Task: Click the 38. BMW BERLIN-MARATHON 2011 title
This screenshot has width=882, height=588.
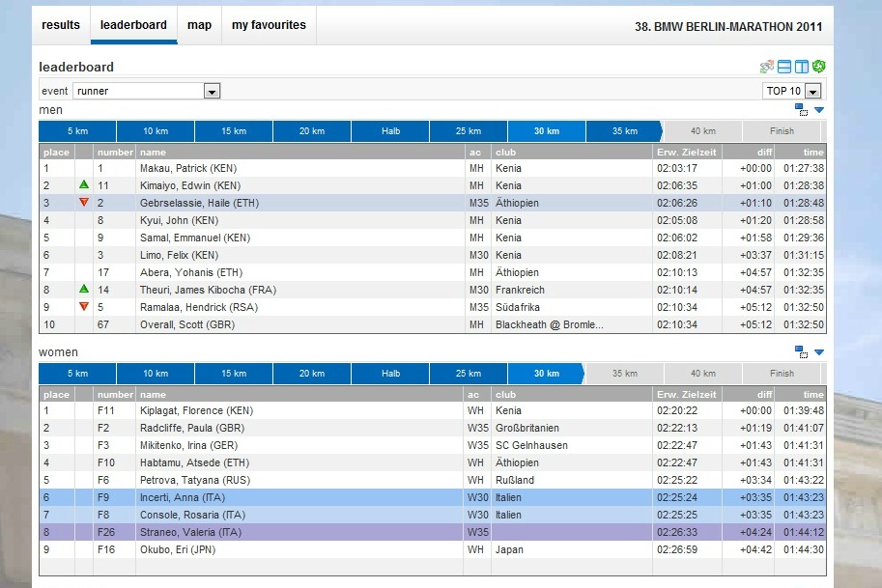Action: click(728, 26)
